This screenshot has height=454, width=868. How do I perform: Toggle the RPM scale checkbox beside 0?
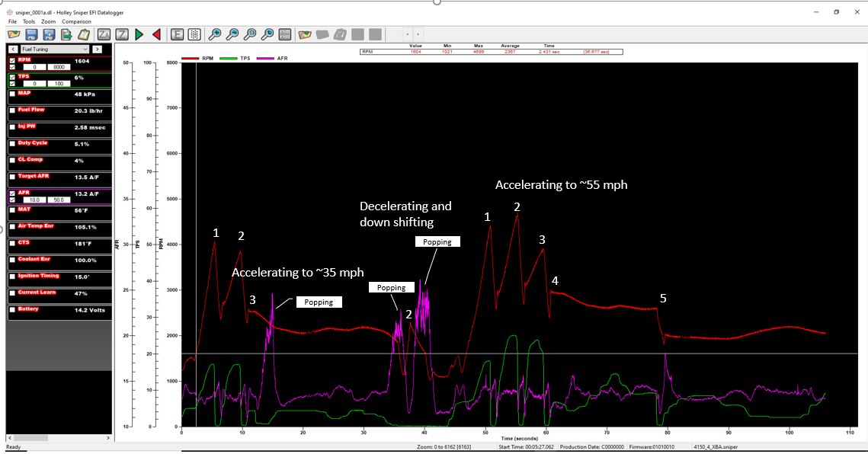tap(12, 67)
